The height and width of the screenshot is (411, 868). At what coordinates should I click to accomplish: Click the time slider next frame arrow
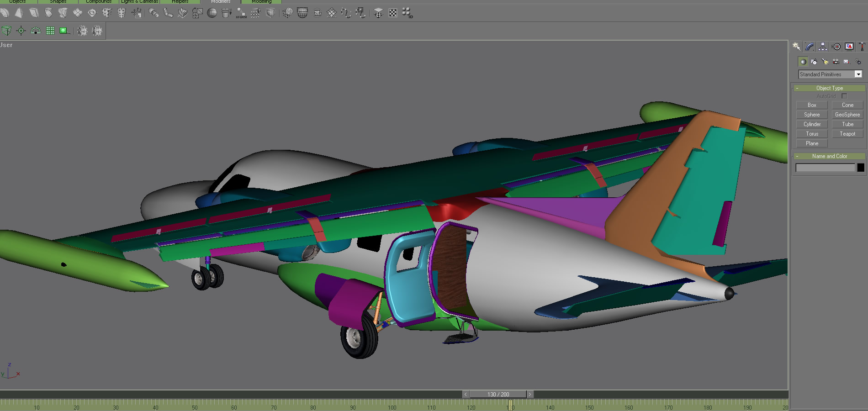[x=530, y=394]
